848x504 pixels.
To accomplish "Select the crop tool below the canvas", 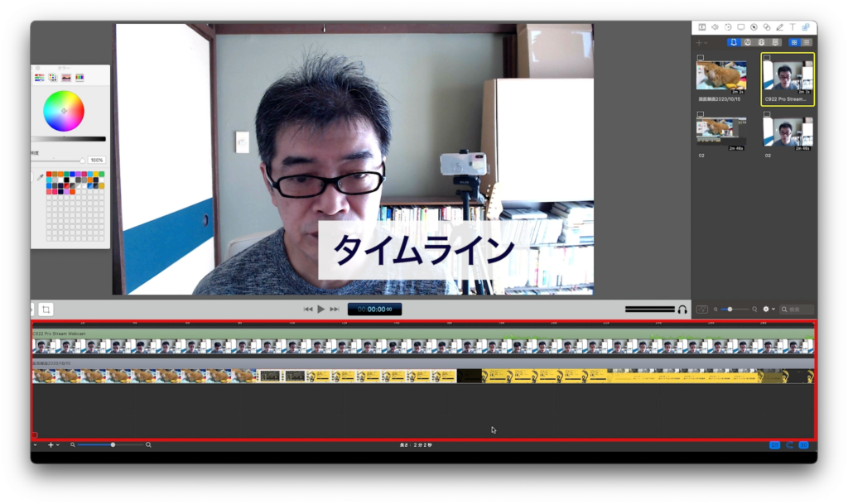I will click(46, 309).
